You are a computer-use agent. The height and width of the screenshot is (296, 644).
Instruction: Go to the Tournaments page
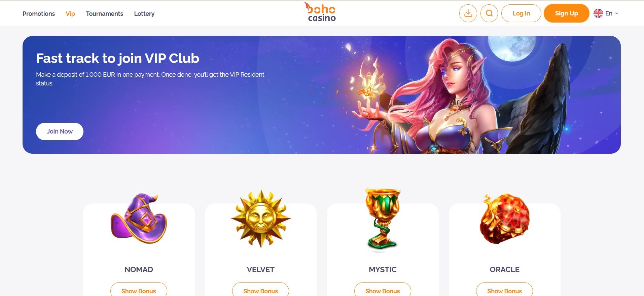104,14
